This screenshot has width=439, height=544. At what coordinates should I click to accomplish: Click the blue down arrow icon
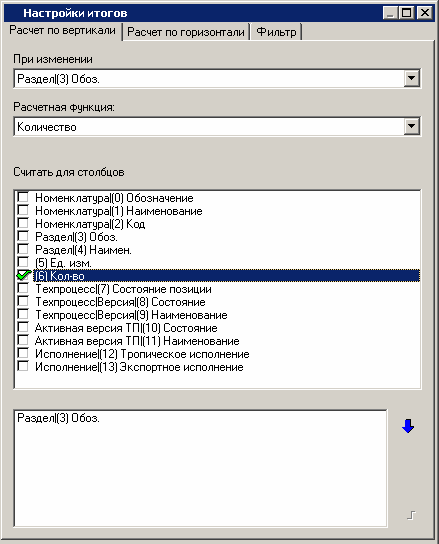(408, 426)
